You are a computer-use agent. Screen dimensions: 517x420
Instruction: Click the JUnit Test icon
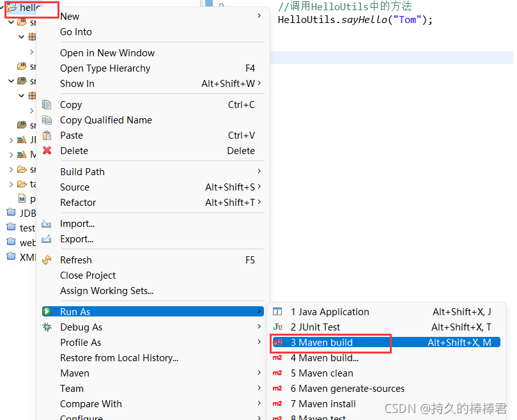(x=277, y=327)
